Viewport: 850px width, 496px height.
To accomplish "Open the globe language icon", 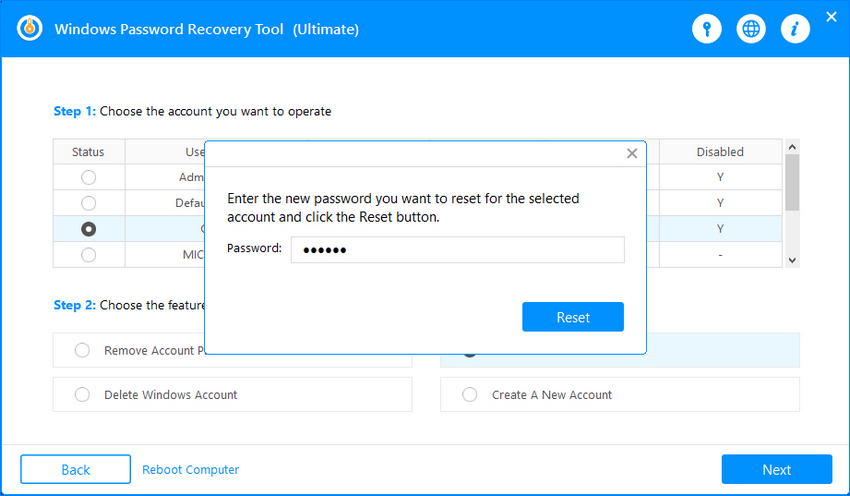I will (x=751, y=29).
